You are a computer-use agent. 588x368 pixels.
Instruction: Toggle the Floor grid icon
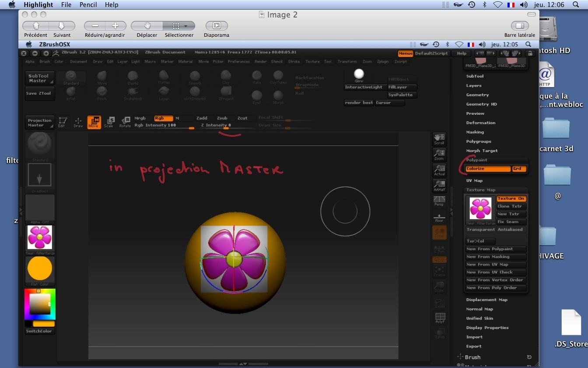pos(439,217)
